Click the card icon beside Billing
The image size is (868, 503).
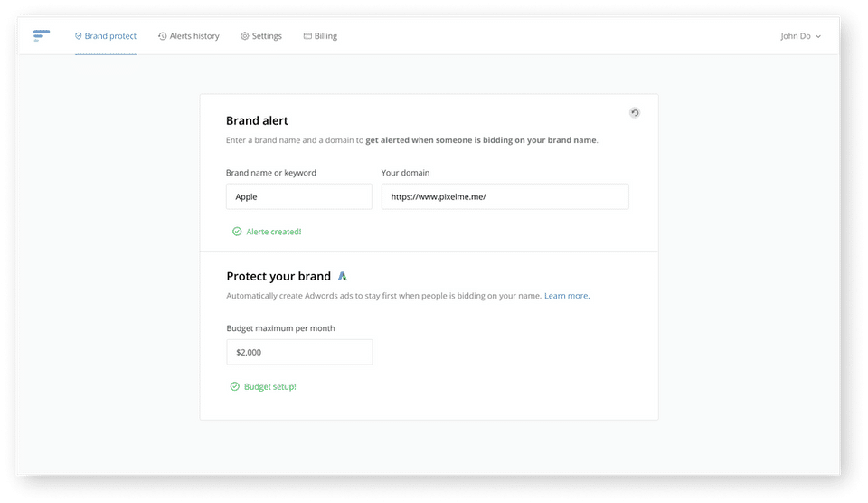307,36
